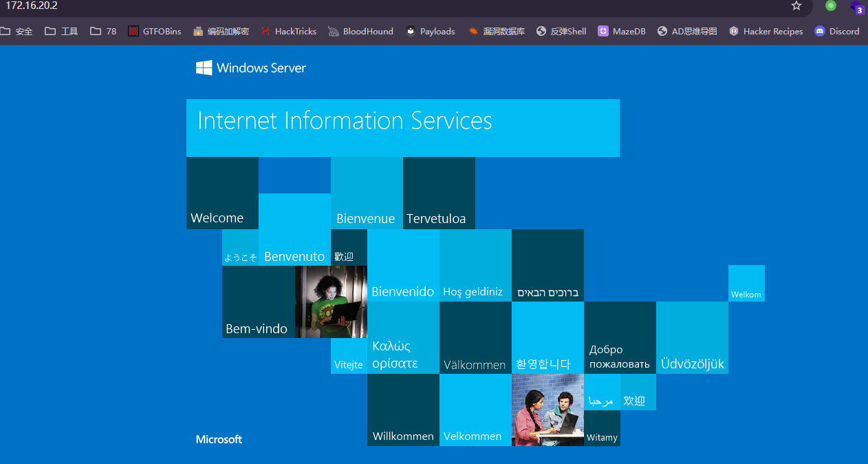Image resolution: width=868 pixels, height=464 pixels.
Task: Open the Hacker Recipes bookmark
Action: tap(766, 31)
